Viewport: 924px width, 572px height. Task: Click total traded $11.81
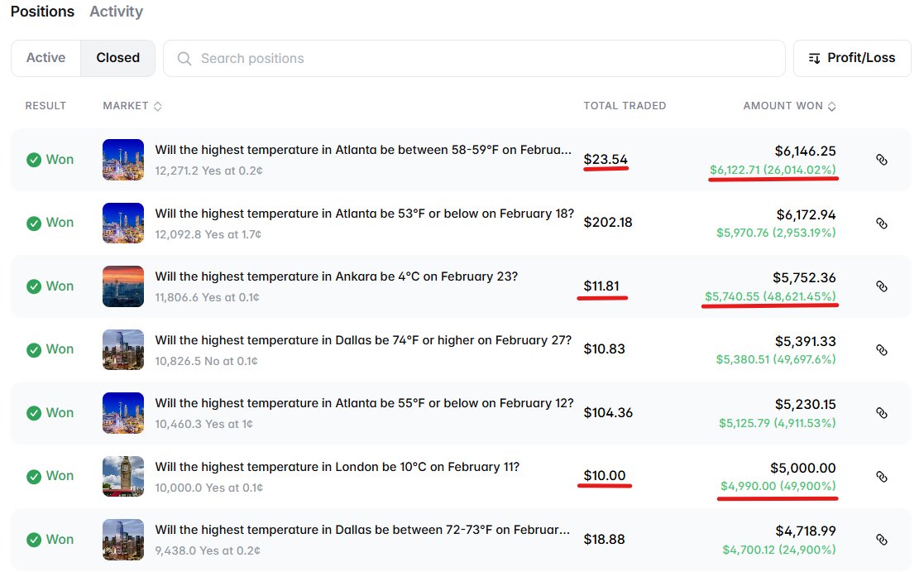tap(601, 286)
